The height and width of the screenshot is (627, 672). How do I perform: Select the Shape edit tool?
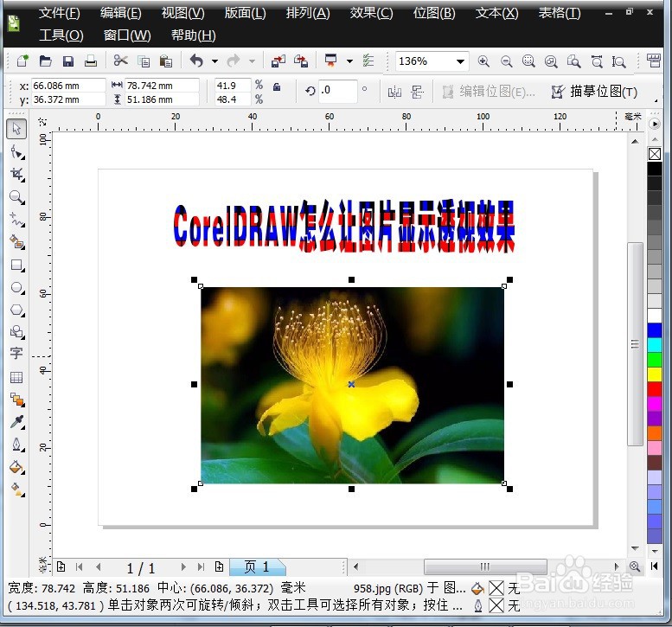click(17, 151)
